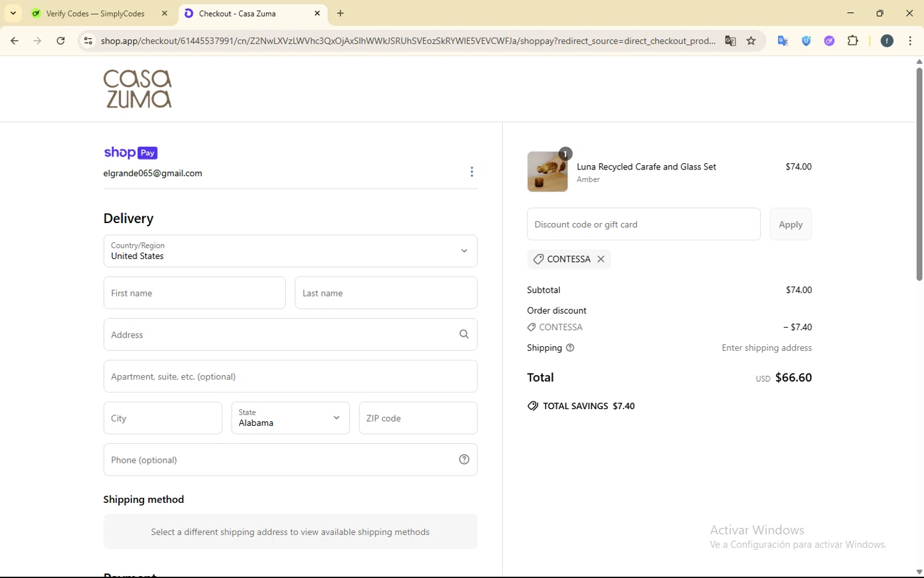This screenshot has width=924, height=578.
Task: Show phone number help tooltip icon
Action: (x=464, y=459)
